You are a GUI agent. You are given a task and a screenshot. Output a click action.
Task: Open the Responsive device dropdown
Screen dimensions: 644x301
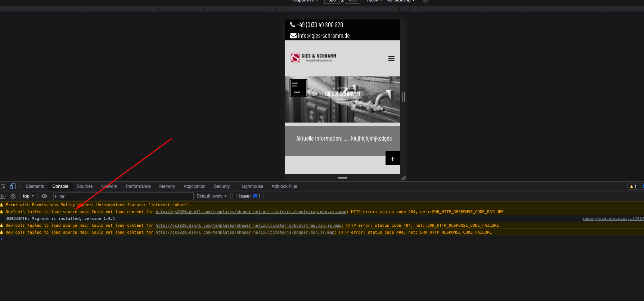point(305,1)
